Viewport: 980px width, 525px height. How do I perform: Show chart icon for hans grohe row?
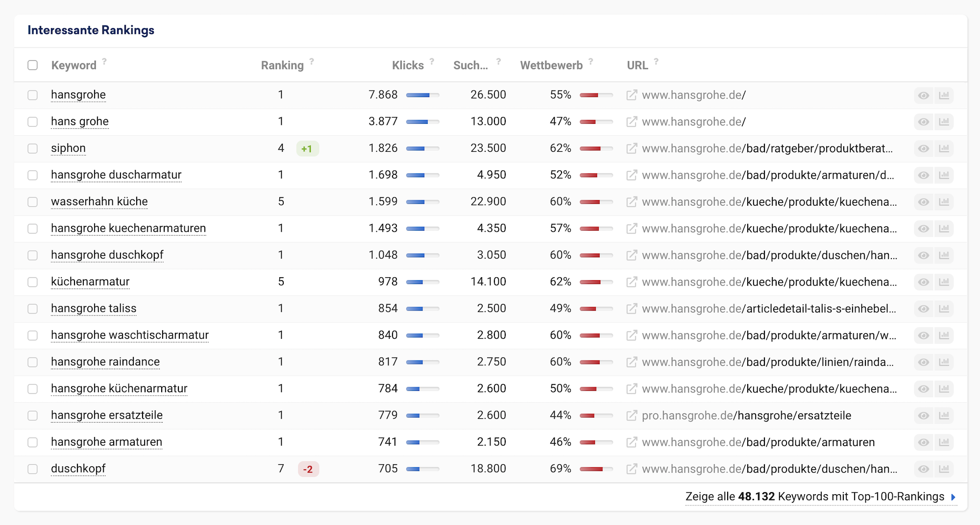(944, 121)
